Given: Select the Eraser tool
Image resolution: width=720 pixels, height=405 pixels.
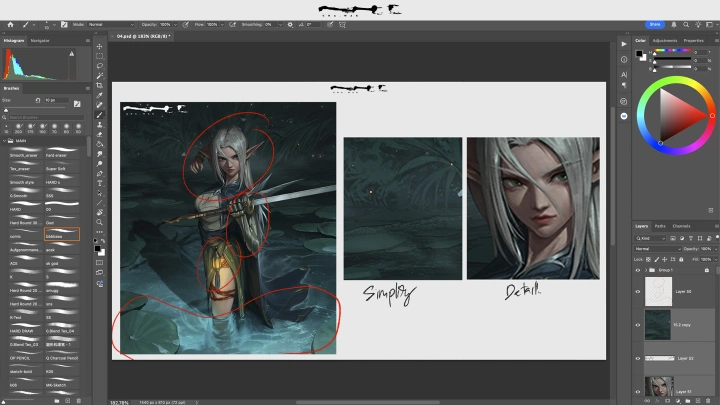Looking at the screenshot, I should click(99, 135).
